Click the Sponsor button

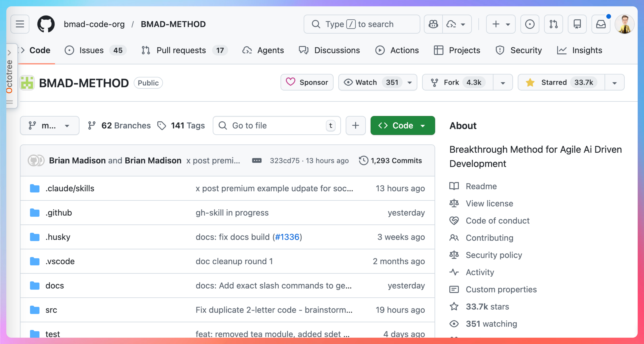(307, 82)
